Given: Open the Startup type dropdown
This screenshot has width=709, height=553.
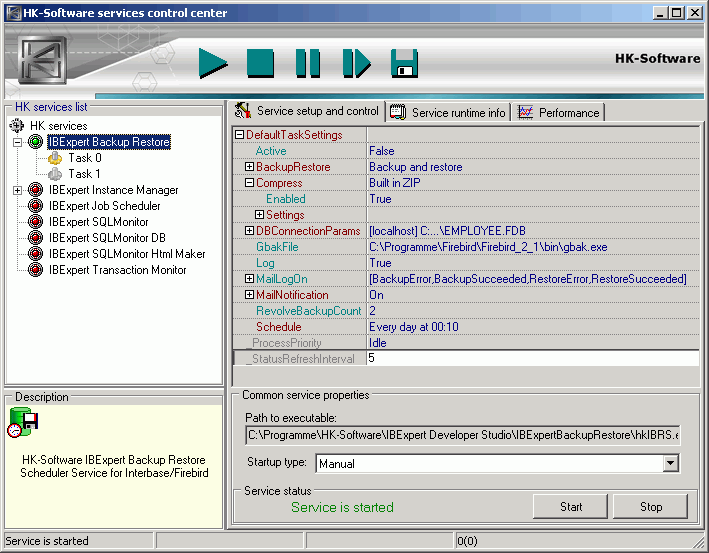Looking at the screenshot, I should pos(671,463).
